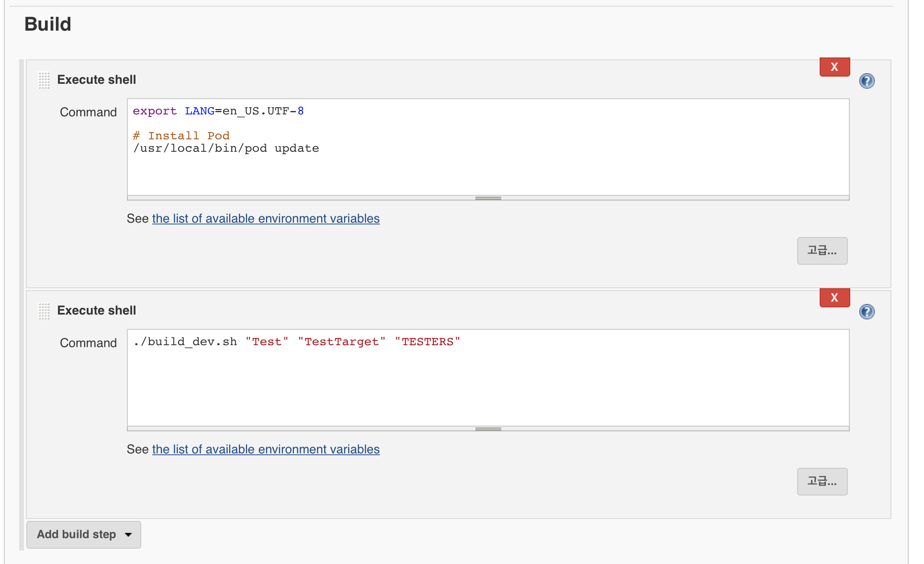Expand advanced options for the second shell step

[x=822, y=481]
